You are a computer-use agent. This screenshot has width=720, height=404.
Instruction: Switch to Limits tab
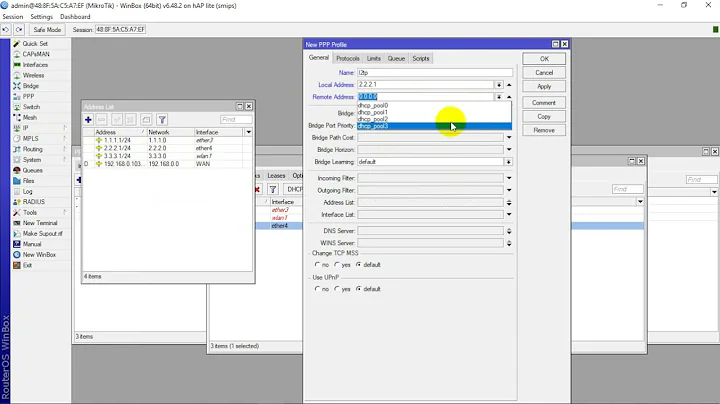tap(373, 58)
